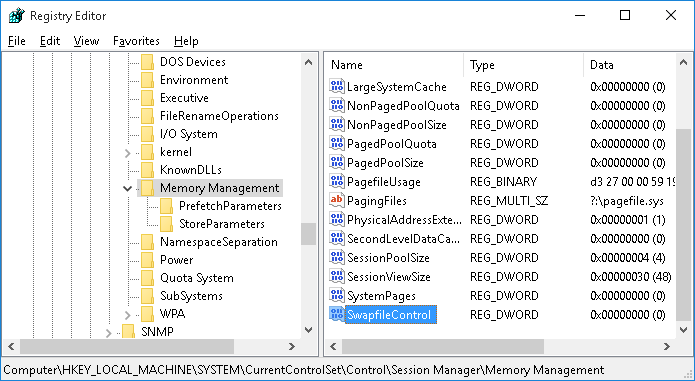695x381 pixels.
Task: Click the folder icon of KnownDLLs
Action: (x=147, y=170)
